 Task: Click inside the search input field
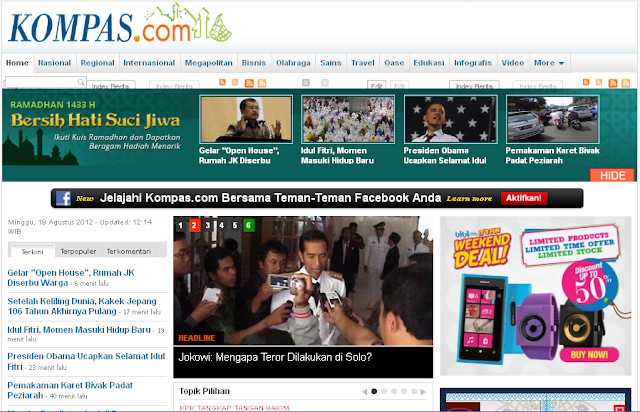[x=41, y=82]
